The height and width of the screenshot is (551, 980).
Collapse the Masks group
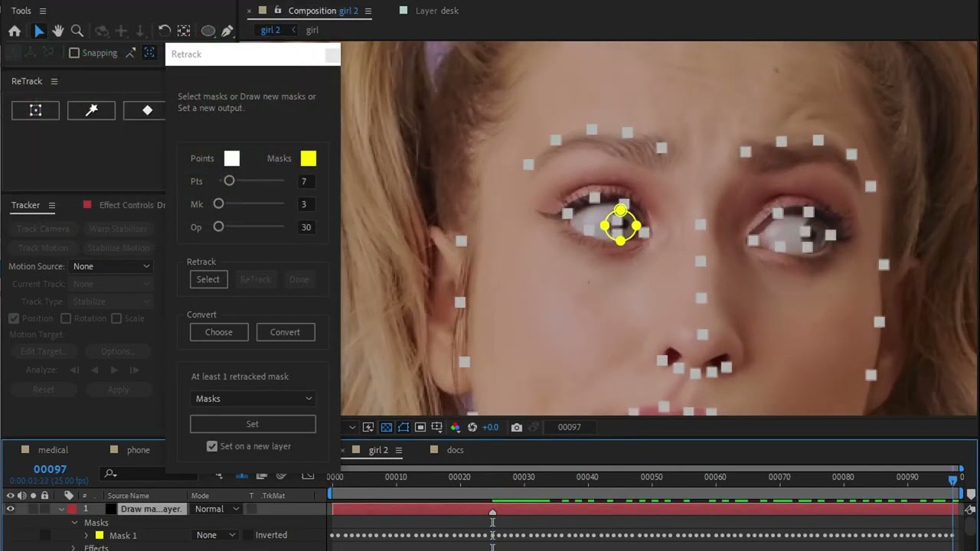(75, 523)
